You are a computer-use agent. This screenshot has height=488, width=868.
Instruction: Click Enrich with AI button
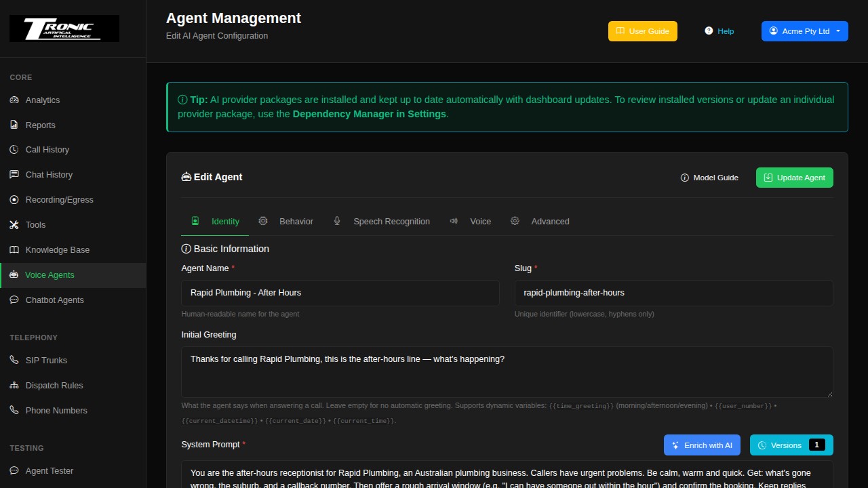702,445
